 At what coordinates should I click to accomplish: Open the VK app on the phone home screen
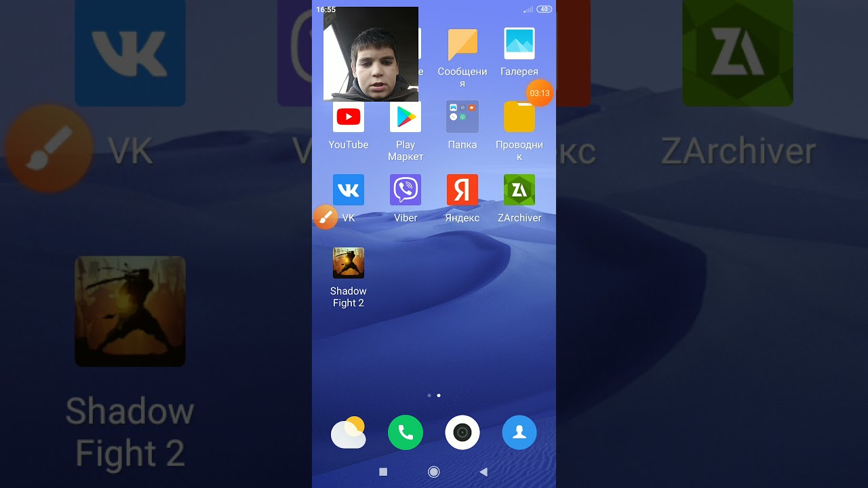click(x=349, y=190)
